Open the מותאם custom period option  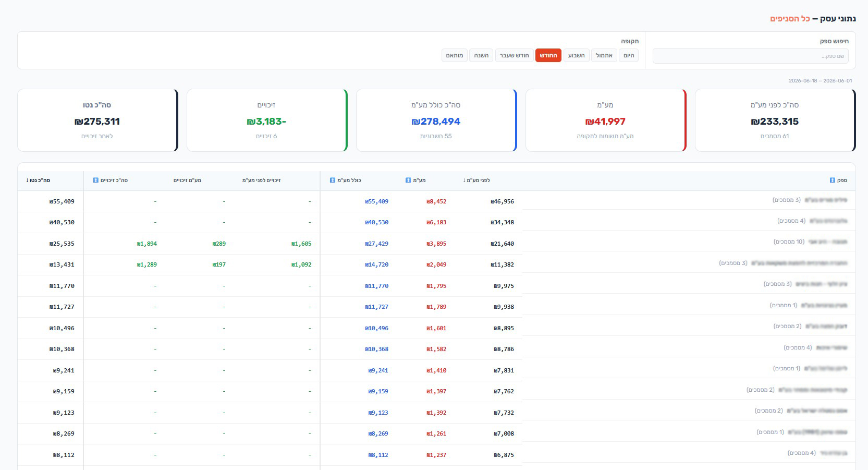pyautogui.click(x=455, y=55)
